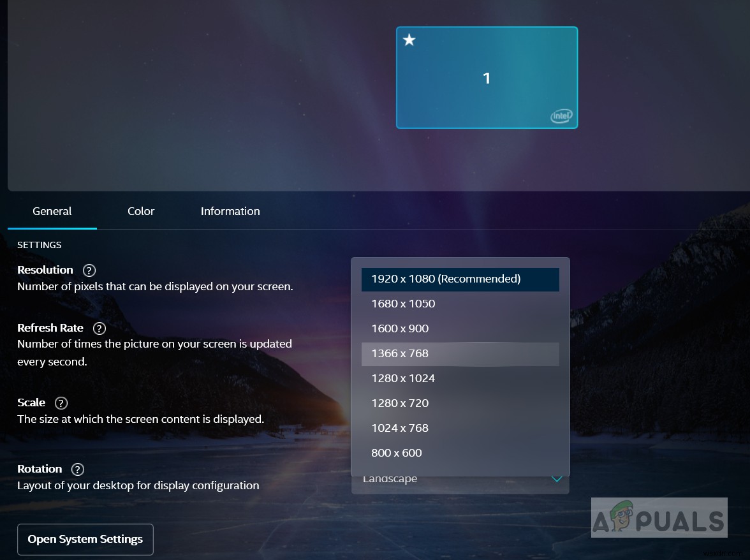Open the Scale help question mark icon

(x=61, y=403)
